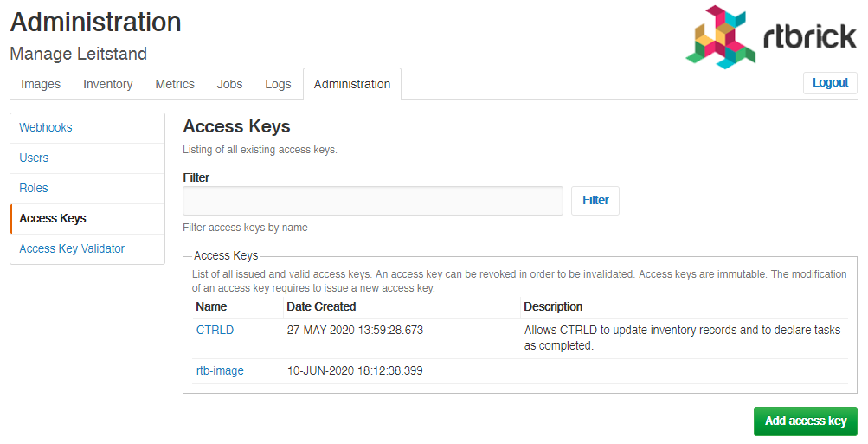Click 'Listing of all existing access keys.' text
The height and width of the screenshot is (444, 868).
(260, 150)
